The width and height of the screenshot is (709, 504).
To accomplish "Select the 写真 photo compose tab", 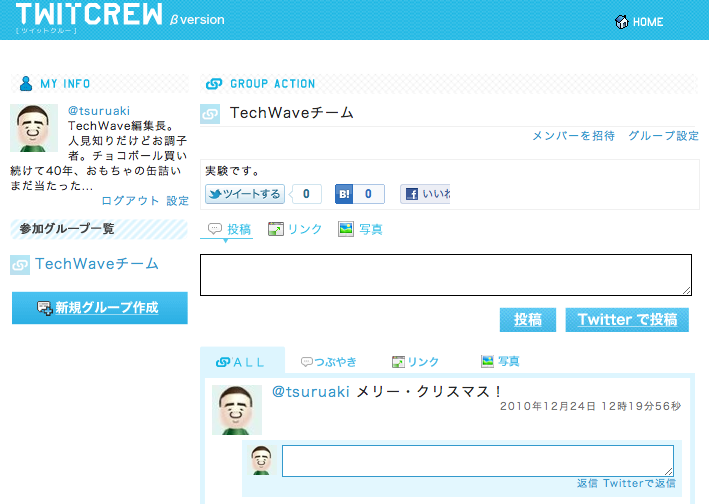I will click(x=360, y=229).
